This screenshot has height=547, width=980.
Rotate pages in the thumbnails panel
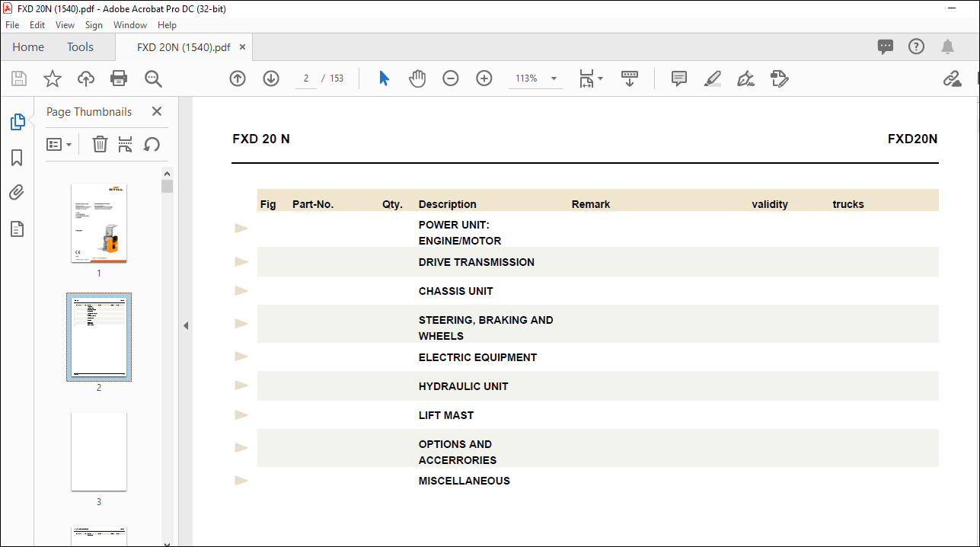[x=152, y=144]
